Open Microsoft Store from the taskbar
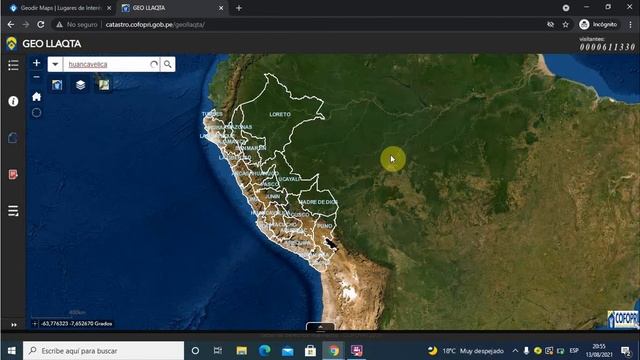 [310, 351]
